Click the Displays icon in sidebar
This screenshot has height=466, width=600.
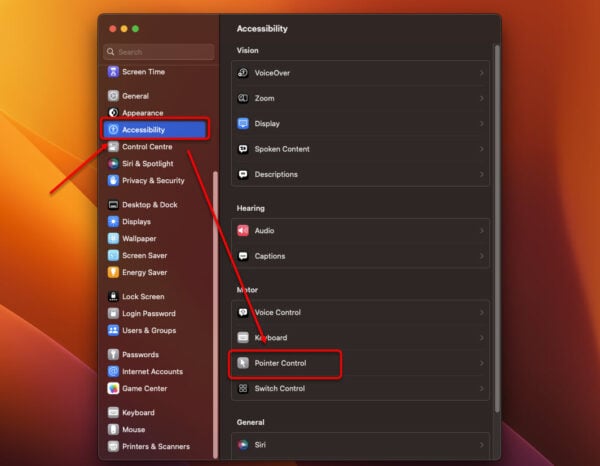[113, 222]
